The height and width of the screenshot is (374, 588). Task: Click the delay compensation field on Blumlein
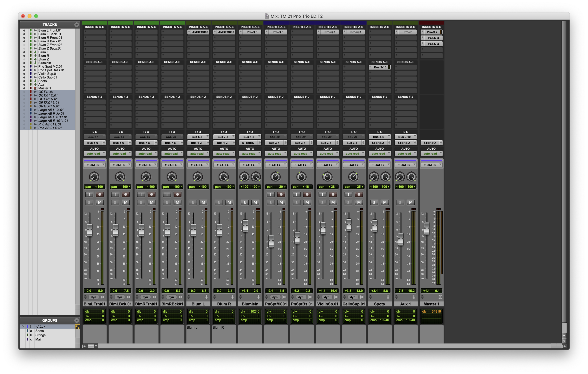coord(250,311)
